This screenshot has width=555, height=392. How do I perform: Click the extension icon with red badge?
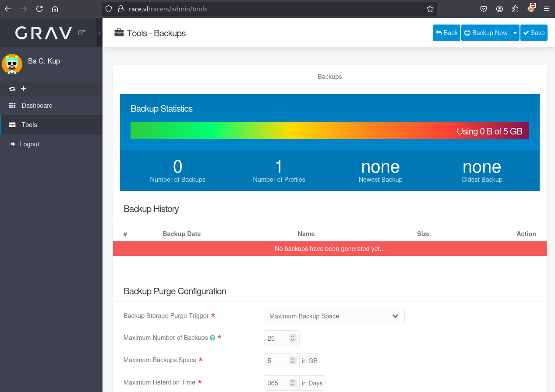(531, 8)
